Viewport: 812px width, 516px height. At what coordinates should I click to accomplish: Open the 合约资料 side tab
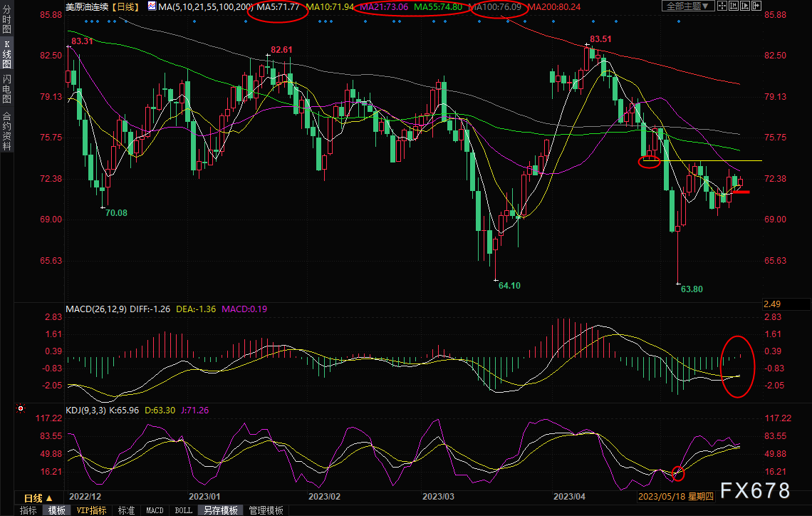(6, 130)
